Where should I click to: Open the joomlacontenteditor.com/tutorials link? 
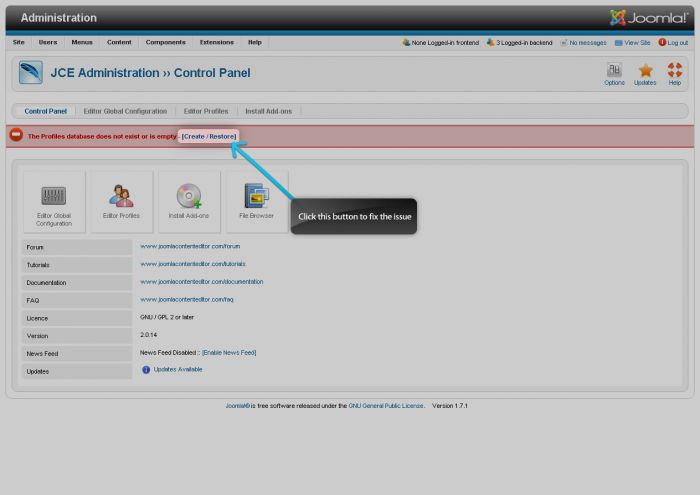coord(193,264)
